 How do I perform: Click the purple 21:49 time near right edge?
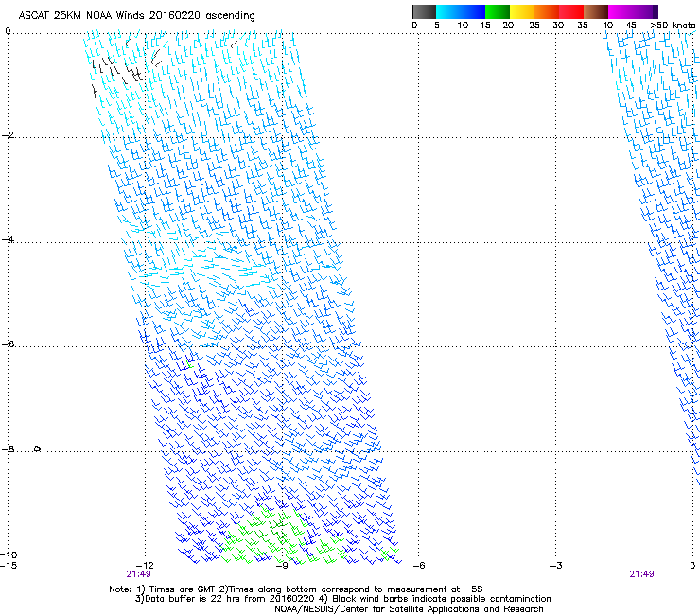641,574
